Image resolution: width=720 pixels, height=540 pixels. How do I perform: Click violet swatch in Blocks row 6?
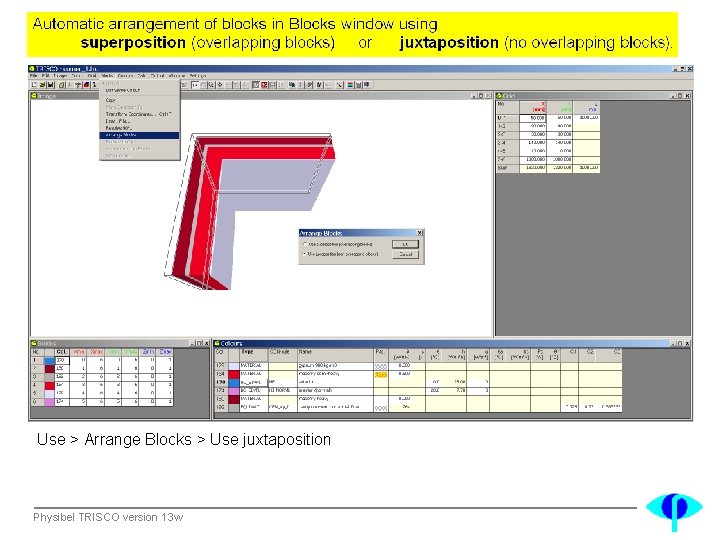click(x=49, y=402)
